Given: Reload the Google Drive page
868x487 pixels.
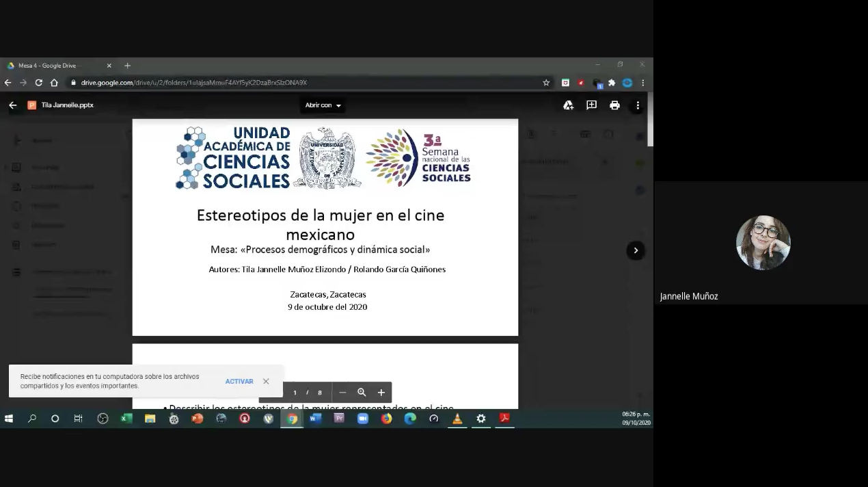Looking at the screenshot, I should coord(39,83).
